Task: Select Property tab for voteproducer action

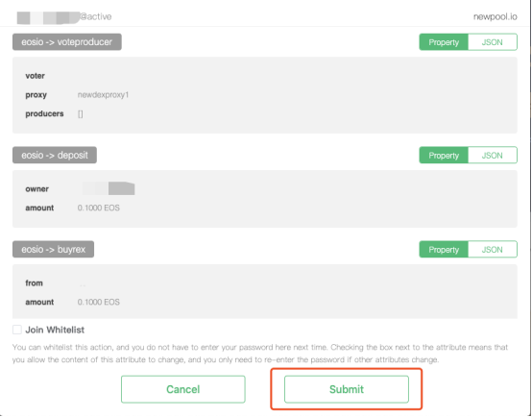Action: 444,42
